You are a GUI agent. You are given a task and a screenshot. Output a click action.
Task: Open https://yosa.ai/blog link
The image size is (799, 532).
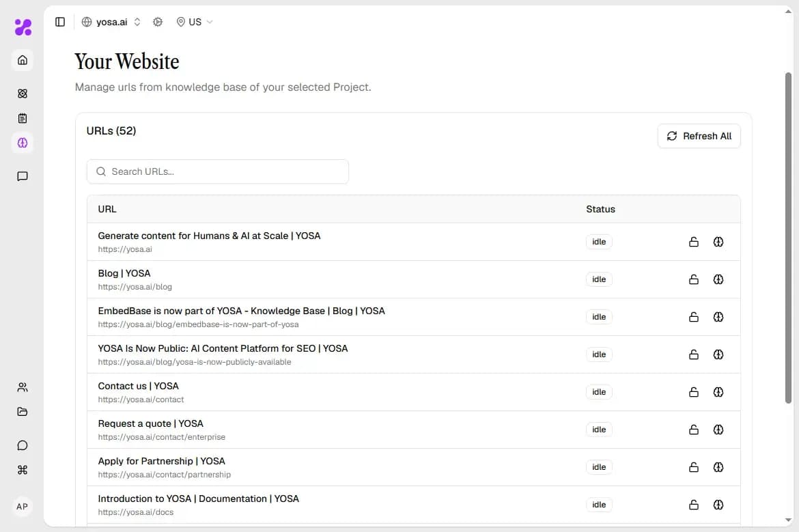[x=135, y=287]
